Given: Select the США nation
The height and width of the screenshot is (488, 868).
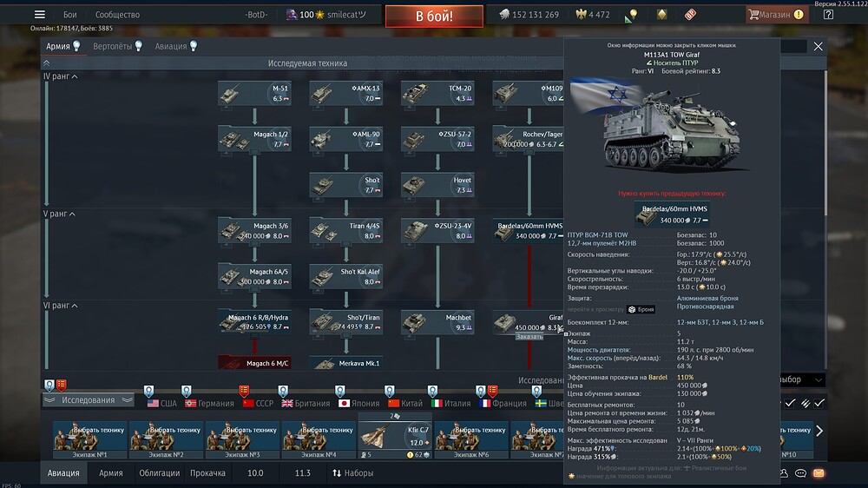Looking at the screenshot, I should [x=162, y=403].
